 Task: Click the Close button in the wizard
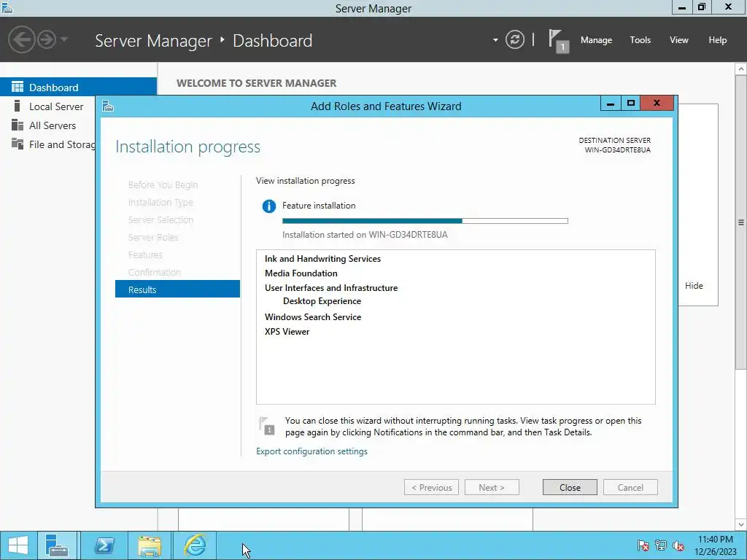(570, 487)
